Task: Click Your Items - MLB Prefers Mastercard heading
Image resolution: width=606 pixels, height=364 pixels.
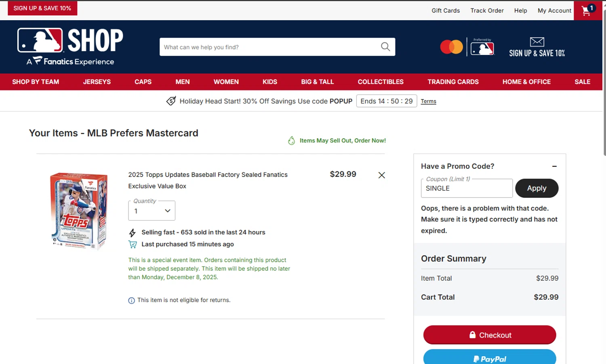Action: tap(114, 133)
